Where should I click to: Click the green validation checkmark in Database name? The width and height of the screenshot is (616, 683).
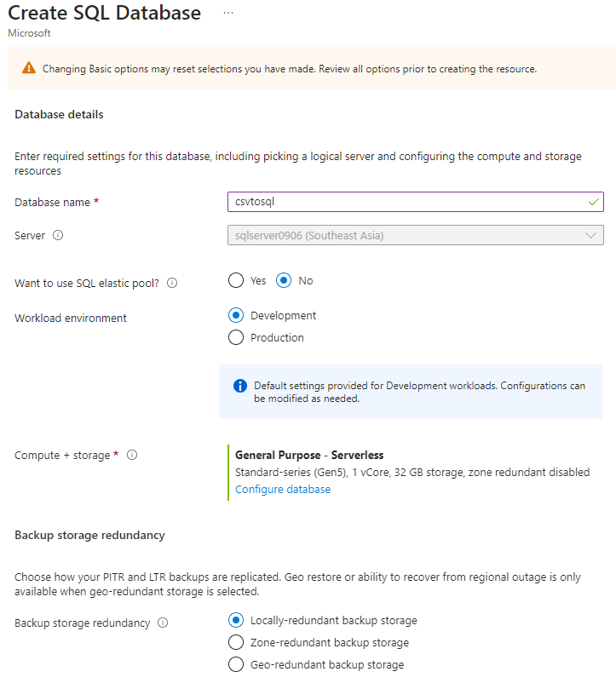tap(592, 202)
